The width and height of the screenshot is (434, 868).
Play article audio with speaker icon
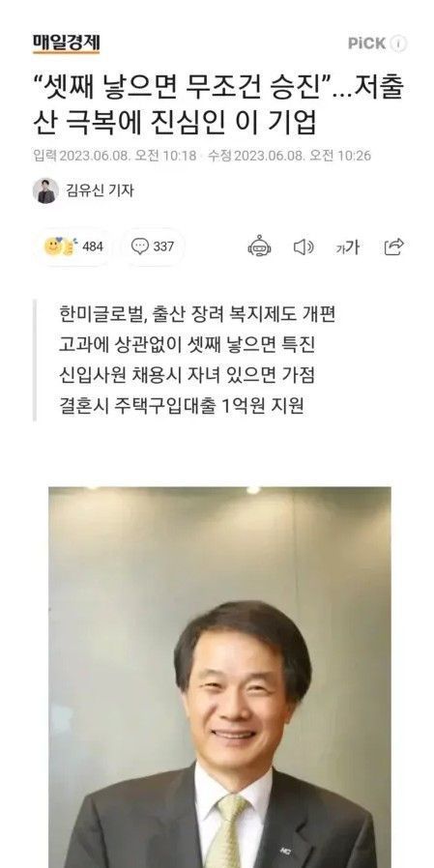tap(304, 246)
